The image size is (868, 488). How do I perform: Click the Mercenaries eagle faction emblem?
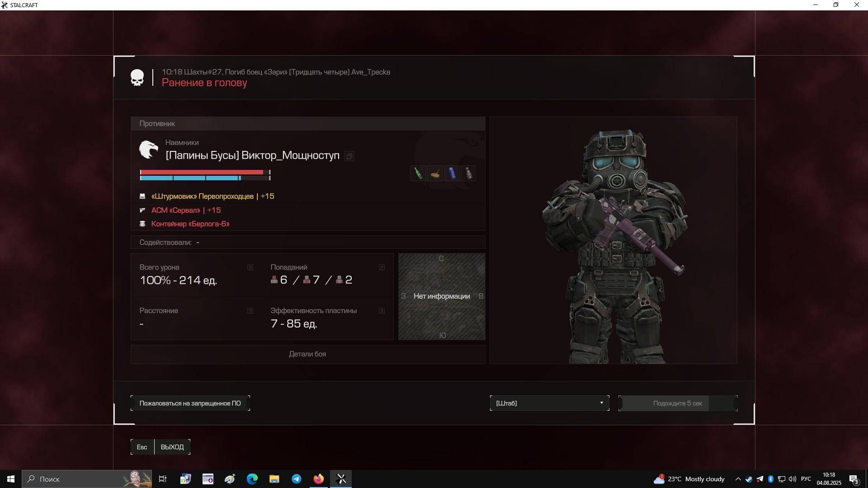tap(149, 150)
